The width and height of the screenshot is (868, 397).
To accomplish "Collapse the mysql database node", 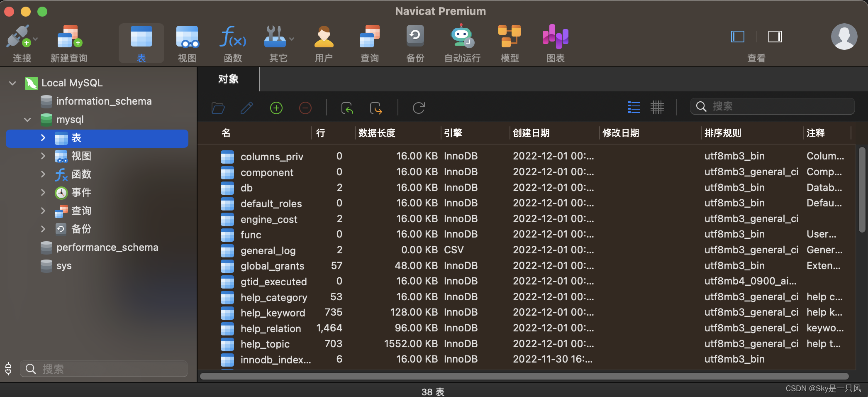I will 27,120.
